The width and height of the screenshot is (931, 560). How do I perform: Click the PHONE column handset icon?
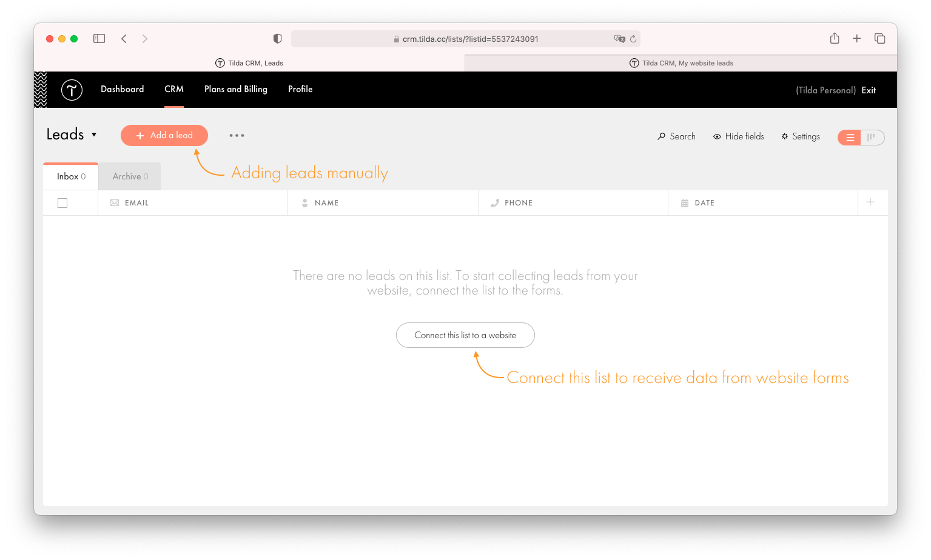[494, 203]
